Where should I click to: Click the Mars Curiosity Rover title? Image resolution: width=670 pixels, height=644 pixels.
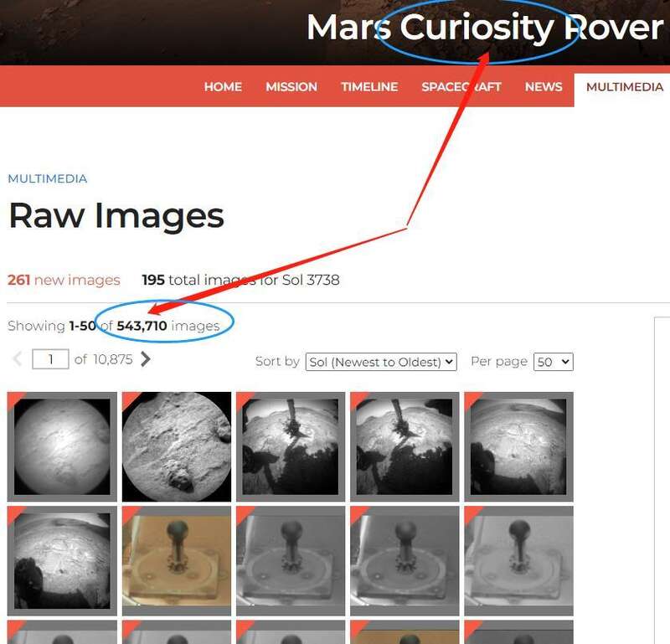(x=485, y=28)
